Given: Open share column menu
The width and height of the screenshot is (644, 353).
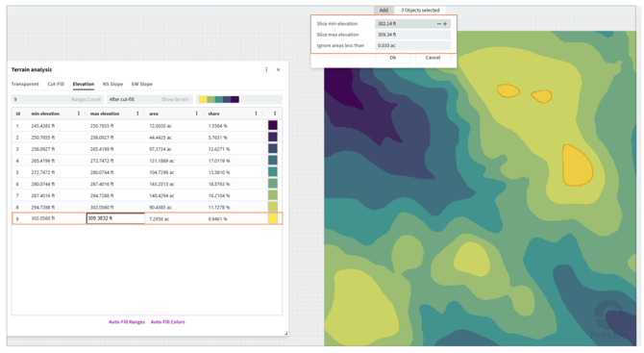Looking at the screenshot, I should click(x=256, y=113).
